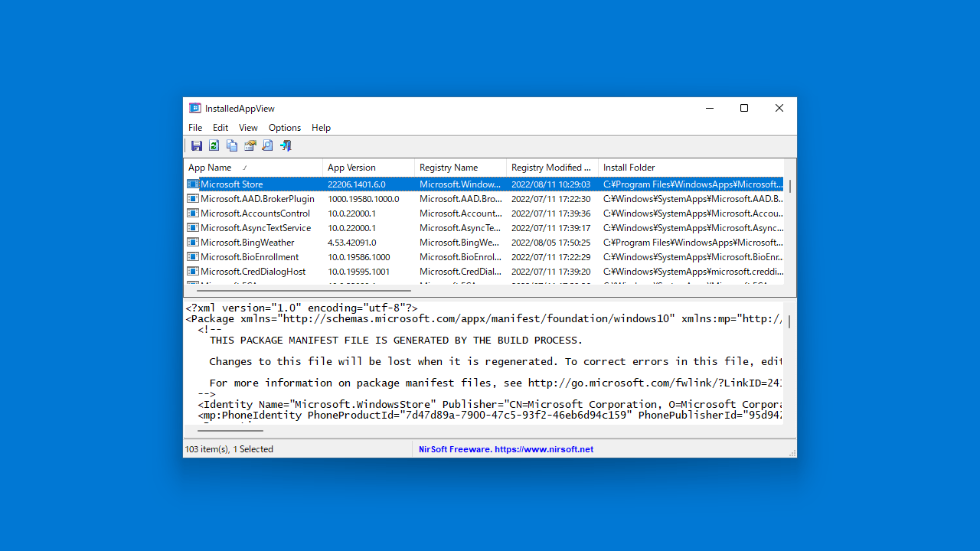Sort by the App Version column header
Screen dimensions: 980x551
click(x=368, y=168)
